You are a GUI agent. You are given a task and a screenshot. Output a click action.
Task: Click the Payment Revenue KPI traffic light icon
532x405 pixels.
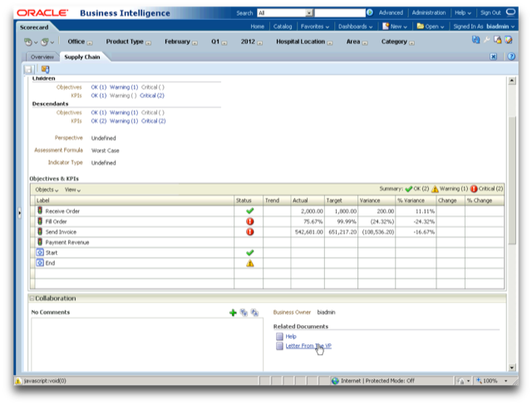[x=40, y=242]
